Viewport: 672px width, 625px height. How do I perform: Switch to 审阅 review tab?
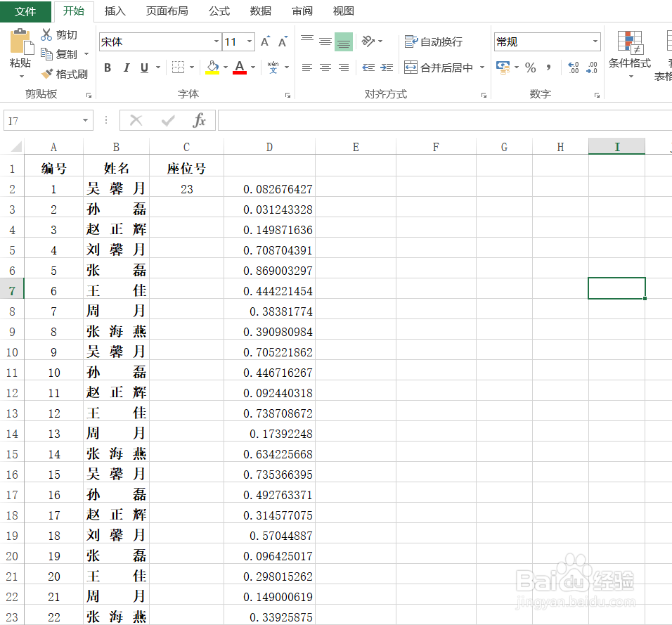302,11
